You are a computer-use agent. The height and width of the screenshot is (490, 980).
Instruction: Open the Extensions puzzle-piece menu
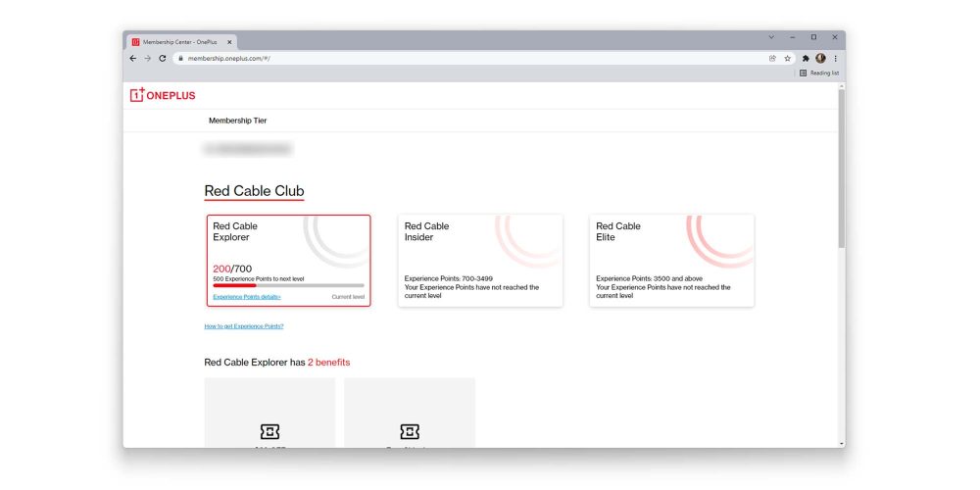coord(806,59)
